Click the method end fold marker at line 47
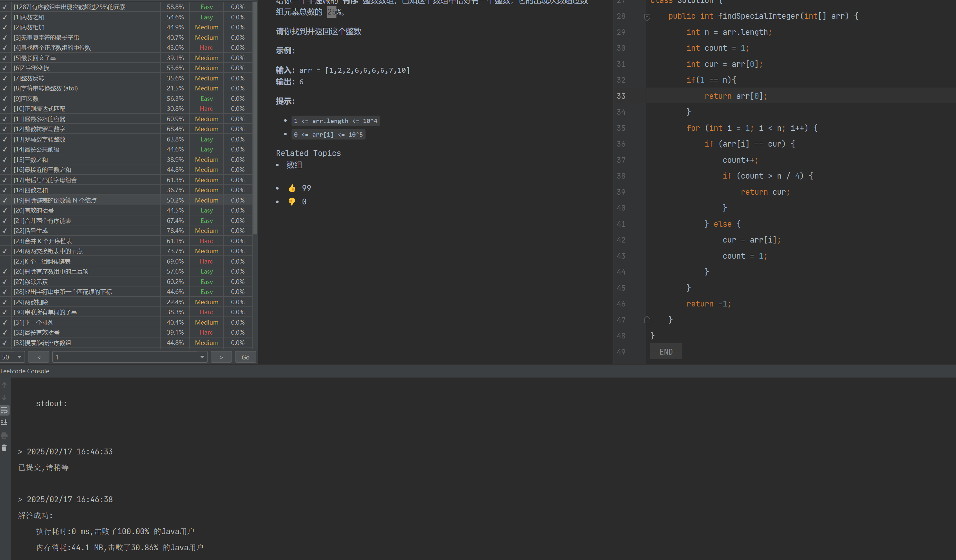 pos(647,320)
